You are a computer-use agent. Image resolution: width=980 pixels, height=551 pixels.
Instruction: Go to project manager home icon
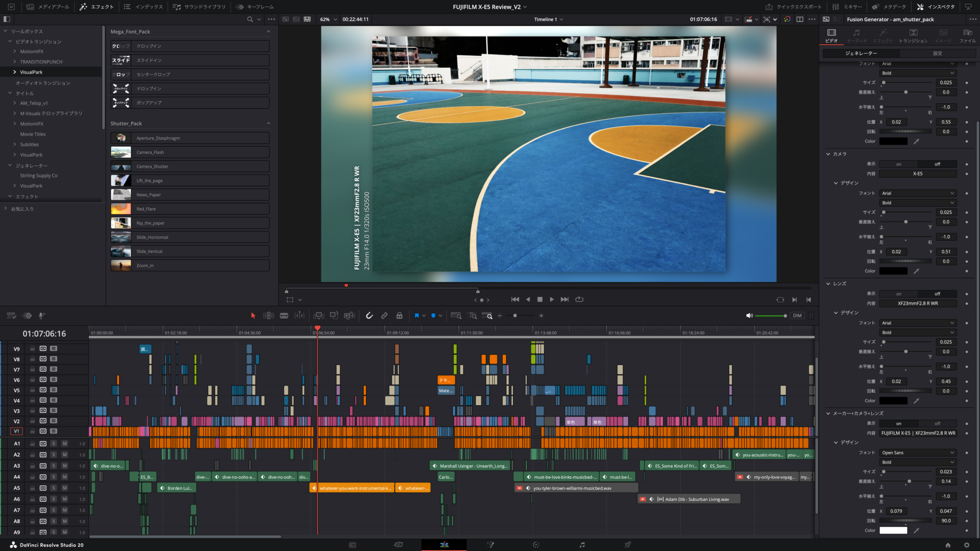948,545
